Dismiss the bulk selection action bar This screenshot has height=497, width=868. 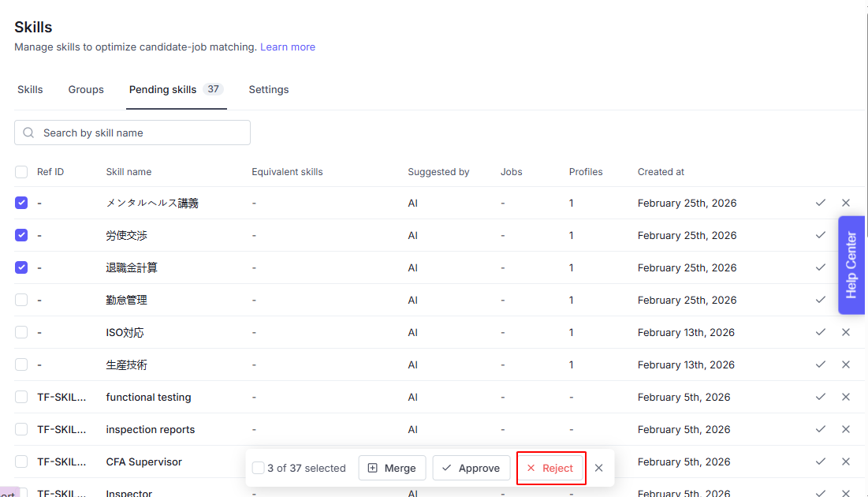pos(599,468)
